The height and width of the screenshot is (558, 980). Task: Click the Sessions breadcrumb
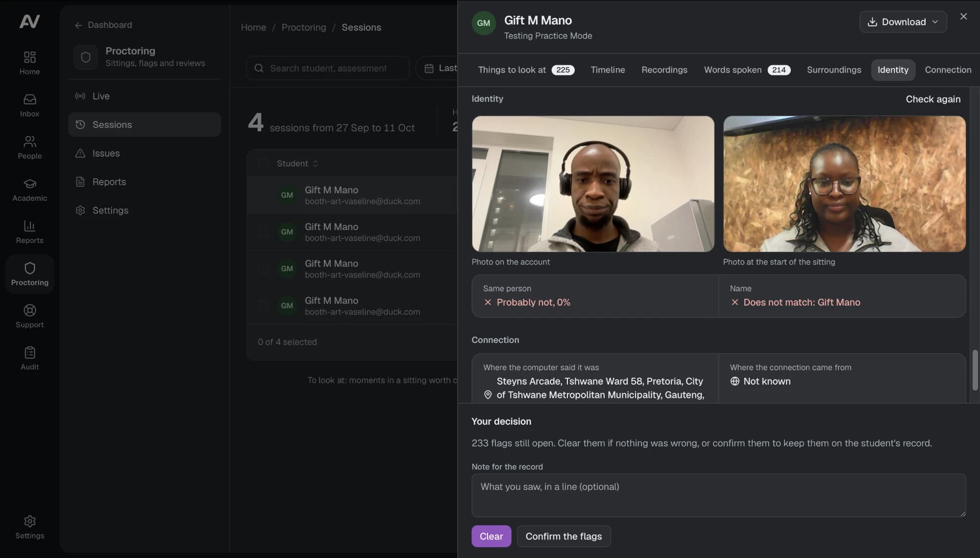tap(361, 27)
